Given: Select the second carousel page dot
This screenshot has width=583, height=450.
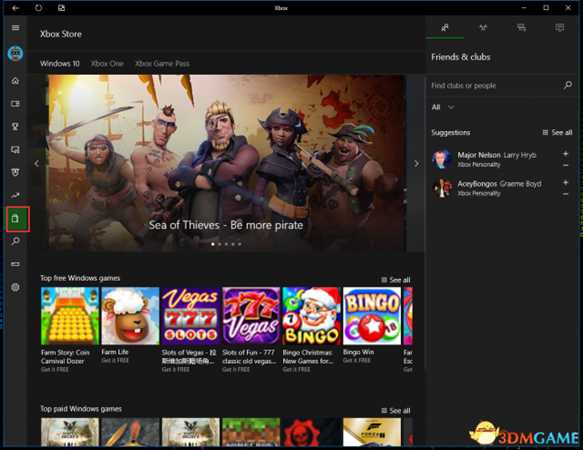Looking at the screenshot, I should (219, 244).
